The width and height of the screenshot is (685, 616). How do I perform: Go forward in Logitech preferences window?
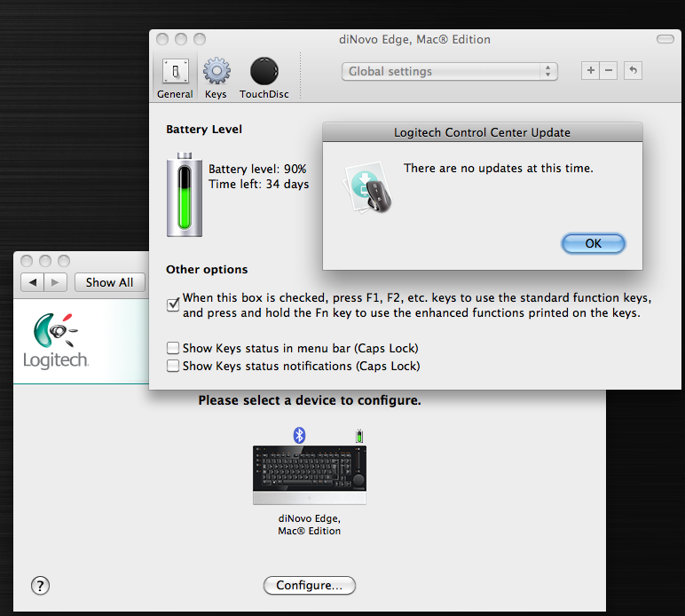click(x=55, y=282)
